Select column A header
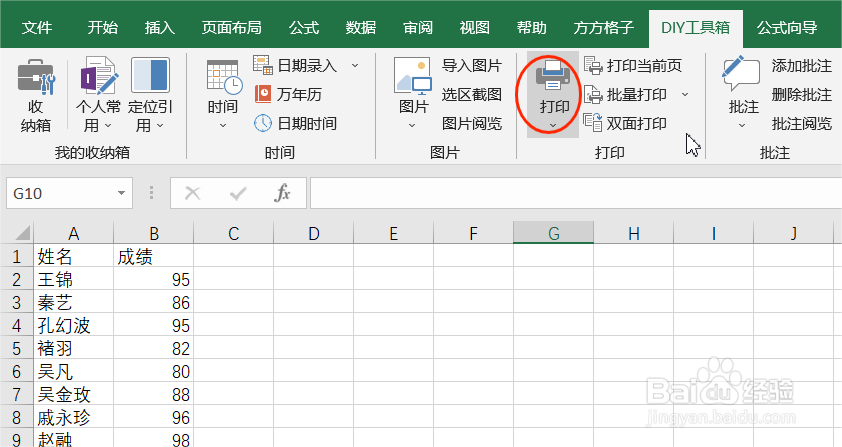This screenshot has width=842, height=447. [x=74, y=233]
